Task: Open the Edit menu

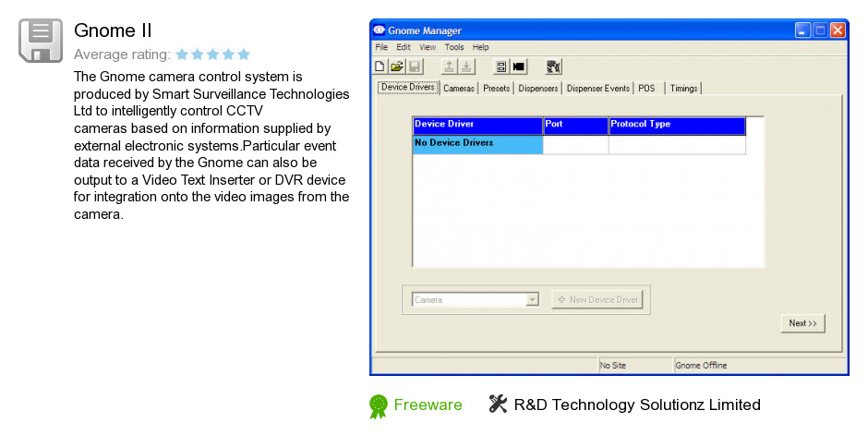Action: [x=403, y=47]
